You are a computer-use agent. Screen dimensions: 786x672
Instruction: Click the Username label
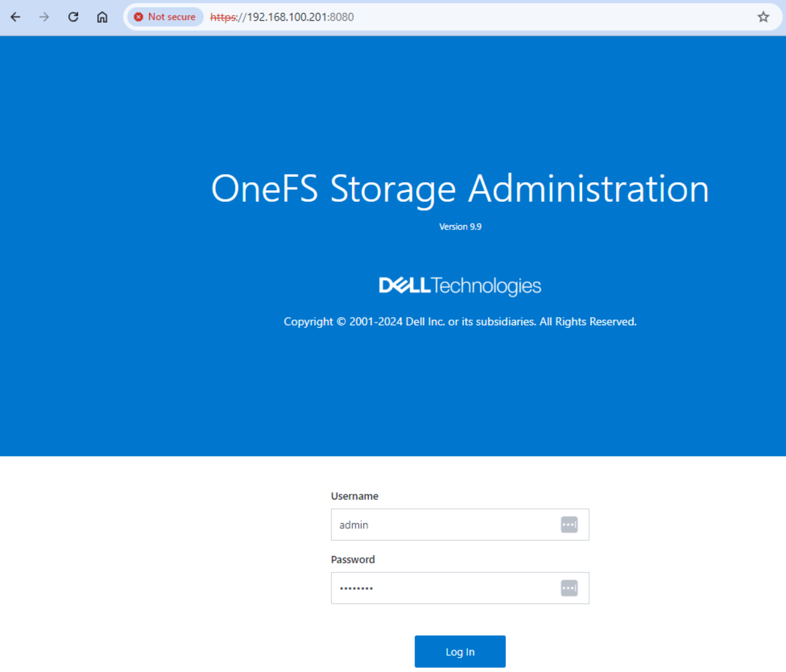tap(354, 496)
